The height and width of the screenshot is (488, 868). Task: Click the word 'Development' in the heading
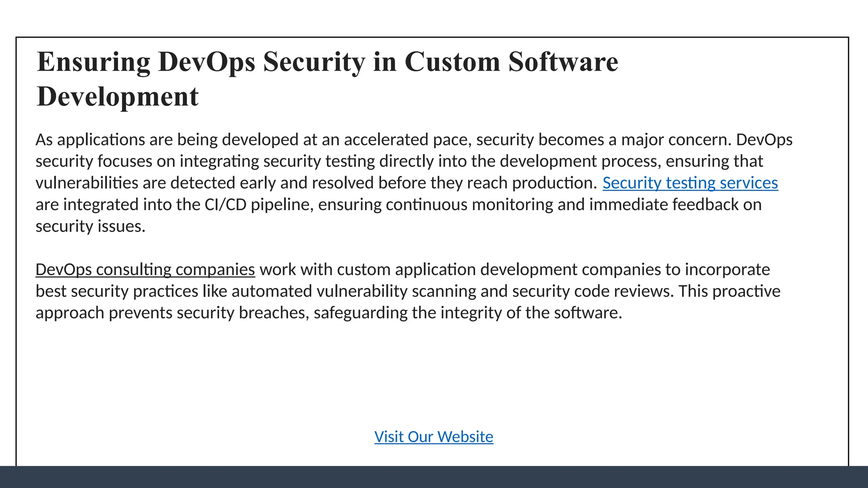coord(117,97)
